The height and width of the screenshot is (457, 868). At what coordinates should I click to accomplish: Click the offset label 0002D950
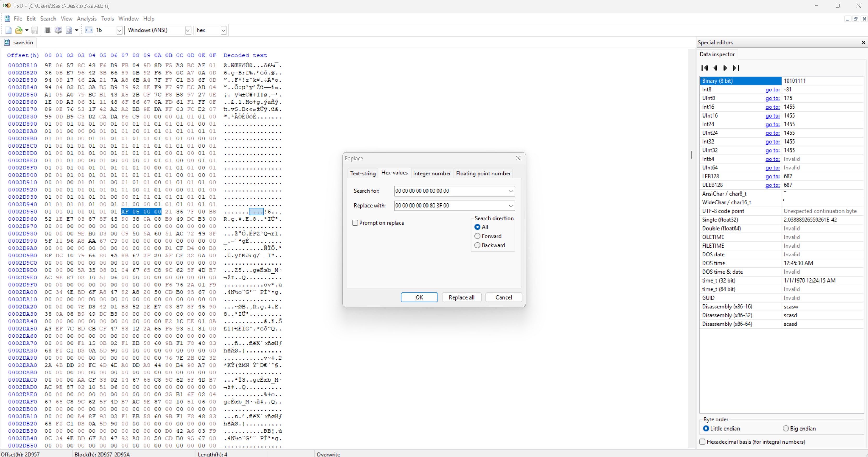point(23,212)
